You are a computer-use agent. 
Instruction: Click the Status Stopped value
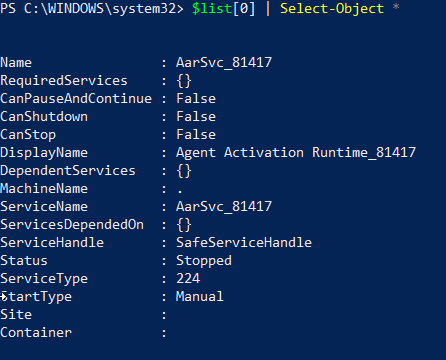(x=204, y=261)
